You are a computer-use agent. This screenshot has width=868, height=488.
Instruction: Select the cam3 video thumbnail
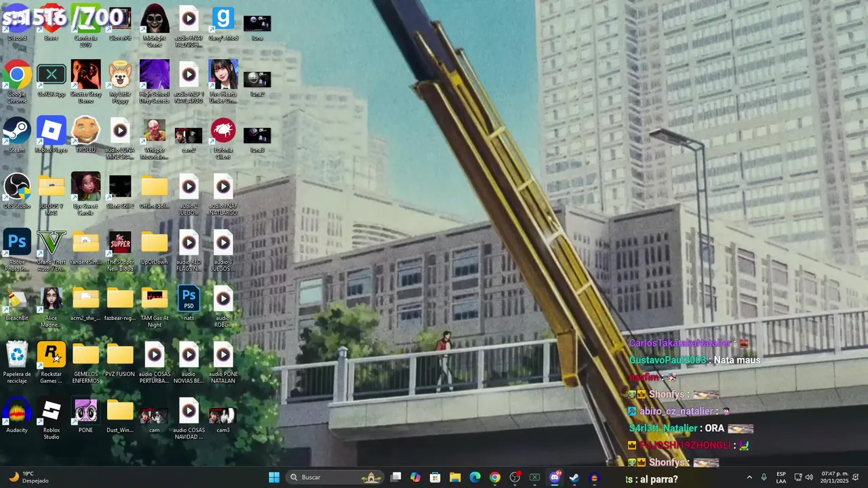(x=223, y=419)
